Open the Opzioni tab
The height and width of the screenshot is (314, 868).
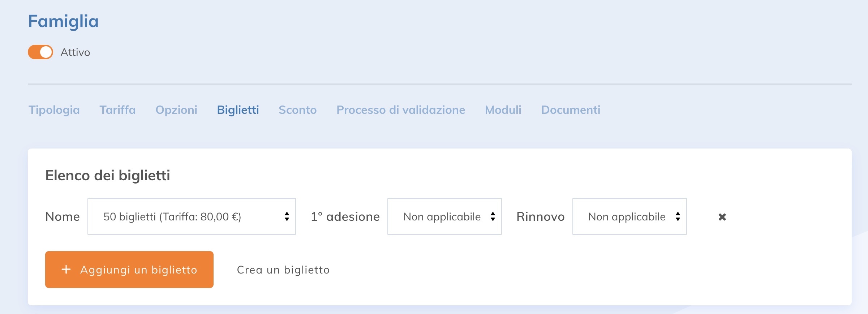tap(176, 110)
